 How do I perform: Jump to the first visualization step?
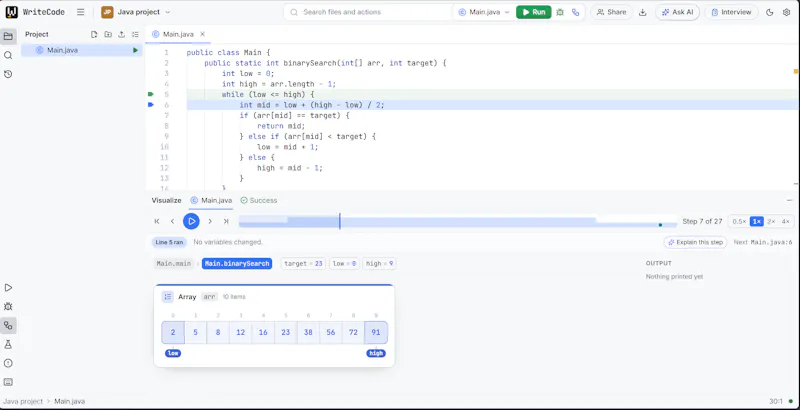pos(157,221)
